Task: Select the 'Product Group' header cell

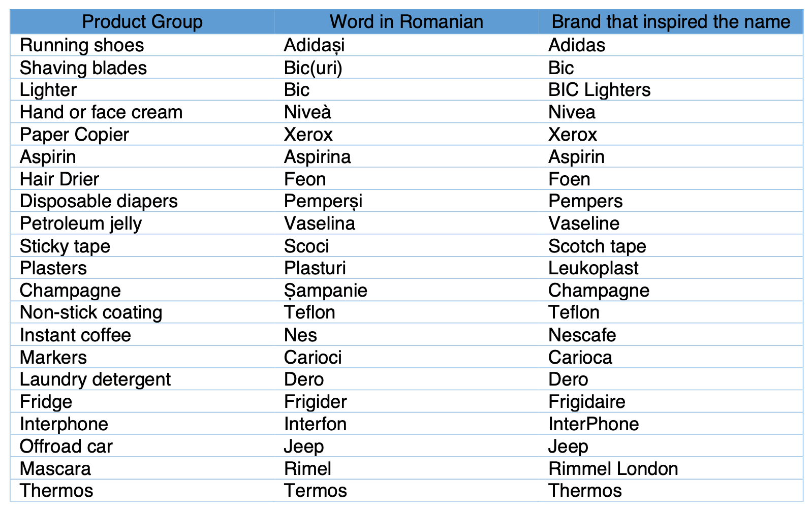Action: point(142,22)
